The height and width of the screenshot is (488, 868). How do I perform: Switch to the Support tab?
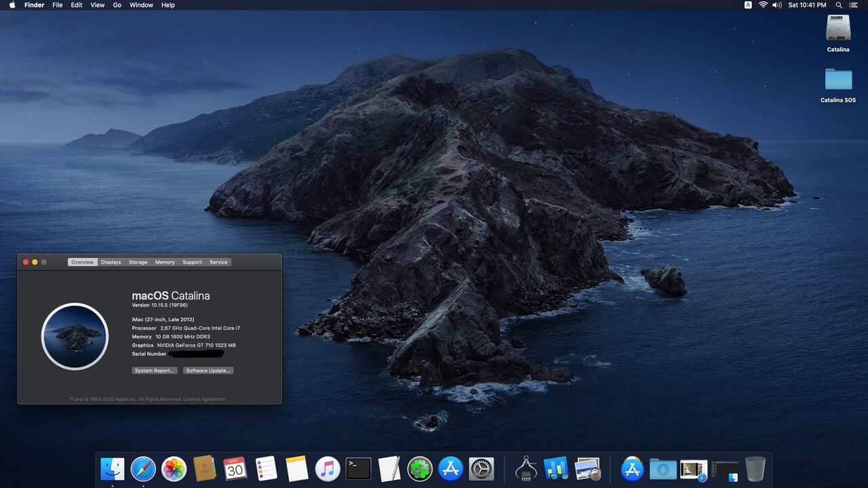[192, 262]
